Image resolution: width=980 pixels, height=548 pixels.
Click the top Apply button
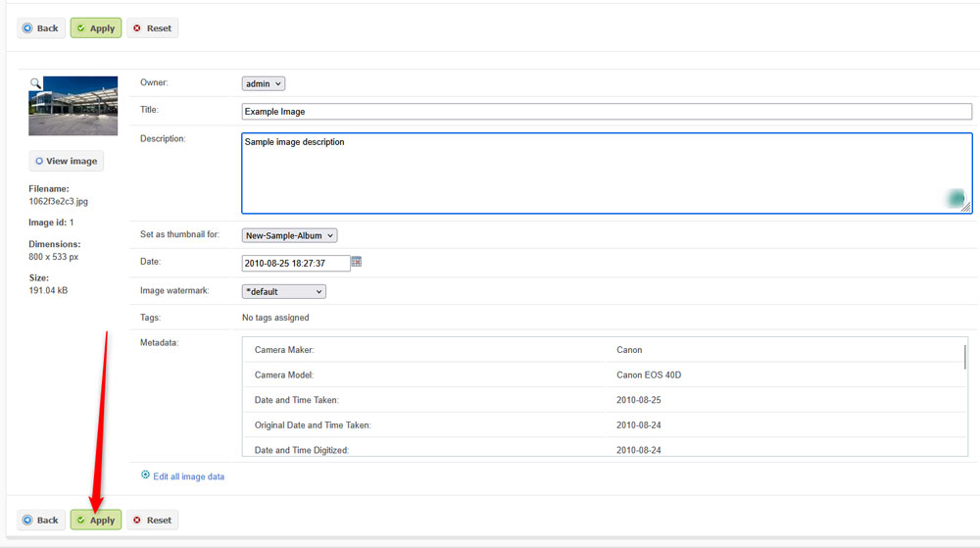point(96,28)
